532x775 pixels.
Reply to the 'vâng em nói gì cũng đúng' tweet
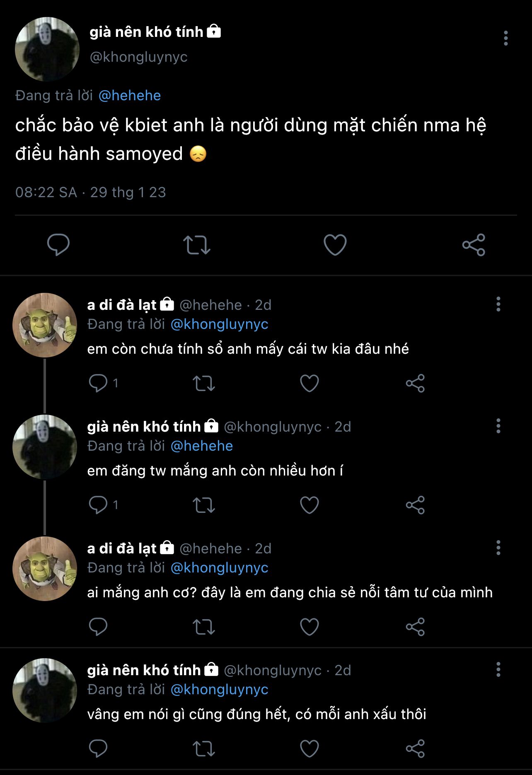pyautogui.click(x=99, y=748)
